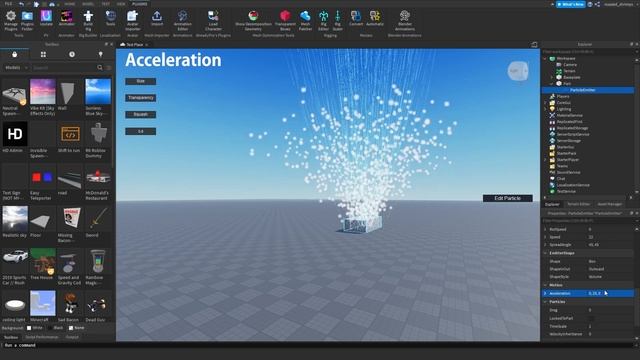Screen dimensions: 640x360
Task: Click the Filter workspace search field
Action: 588,52
